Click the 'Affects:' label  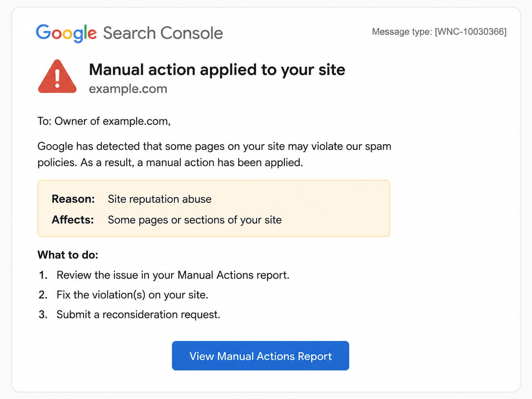coord(73,220)
